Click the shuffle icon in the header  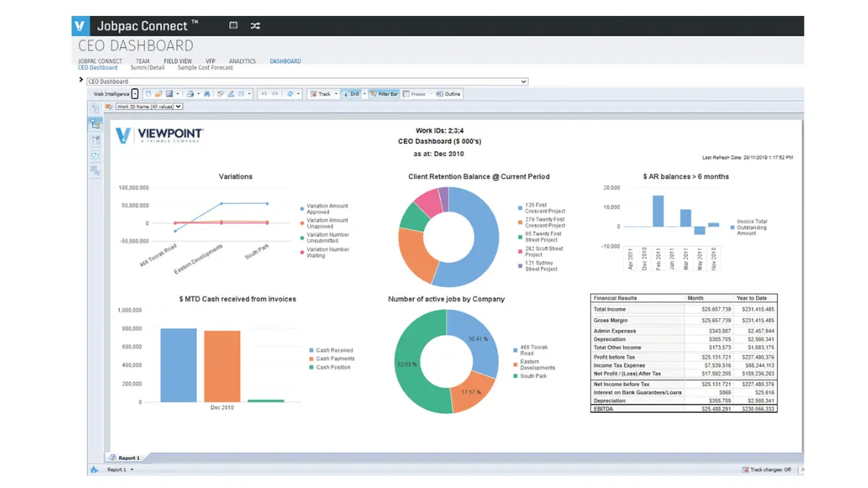click(255, 25)
